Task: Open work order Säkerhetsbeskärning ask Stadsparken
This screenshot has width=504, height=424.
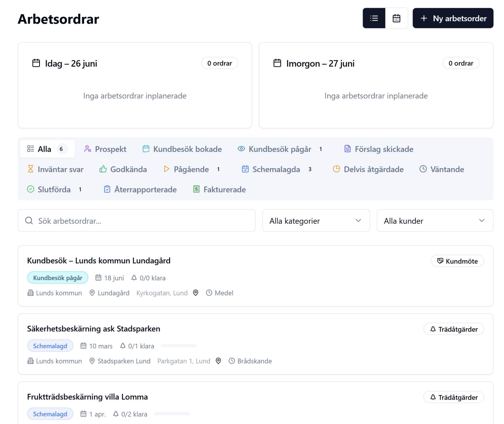Action: coord(94,328)
